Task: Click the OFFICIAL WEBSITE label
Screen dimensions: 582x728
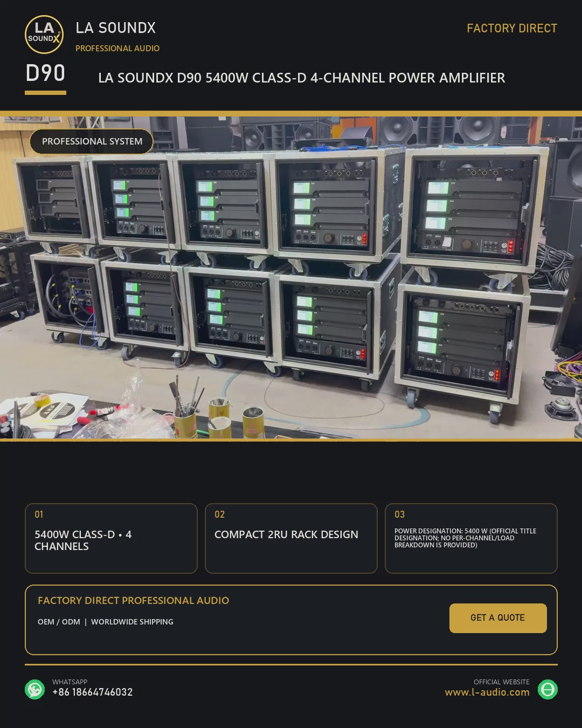Action: (501, 682)
